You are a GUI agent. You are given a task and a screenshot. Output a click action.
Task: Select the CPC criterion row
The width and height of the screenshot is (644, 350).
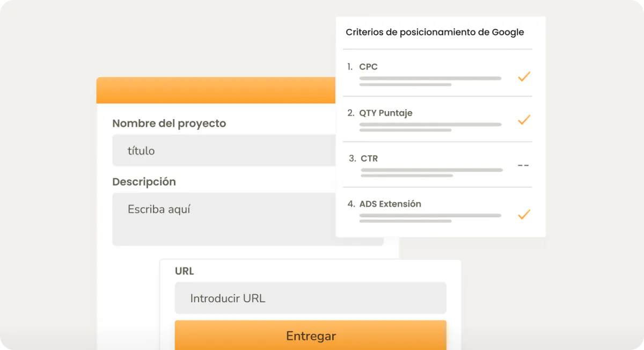437,74
